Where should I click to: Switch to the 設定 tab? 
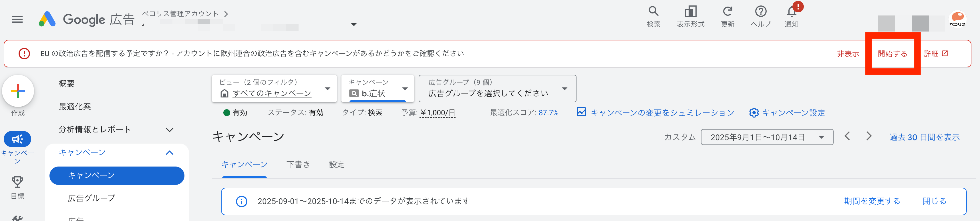(x=337, y=165)
